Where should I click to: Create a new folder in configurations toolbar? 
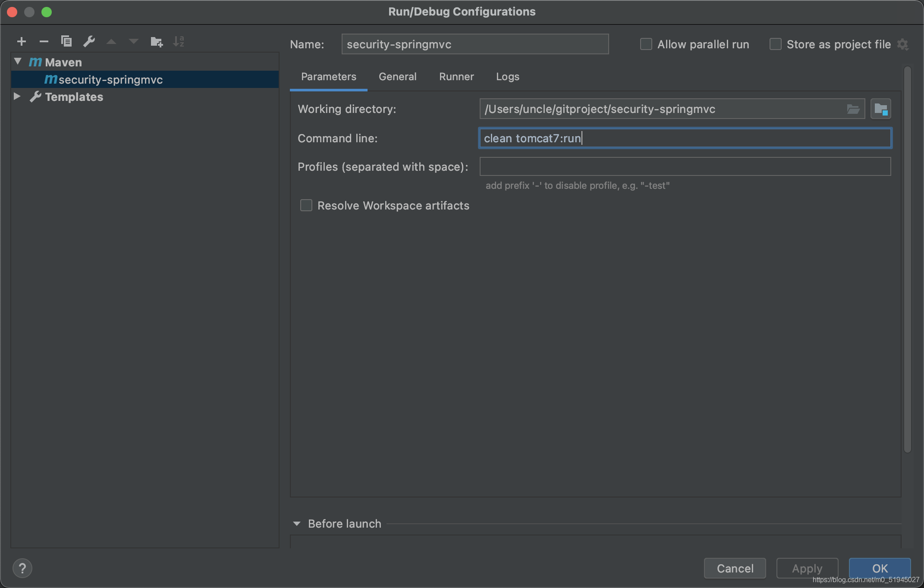pos(156,41)
